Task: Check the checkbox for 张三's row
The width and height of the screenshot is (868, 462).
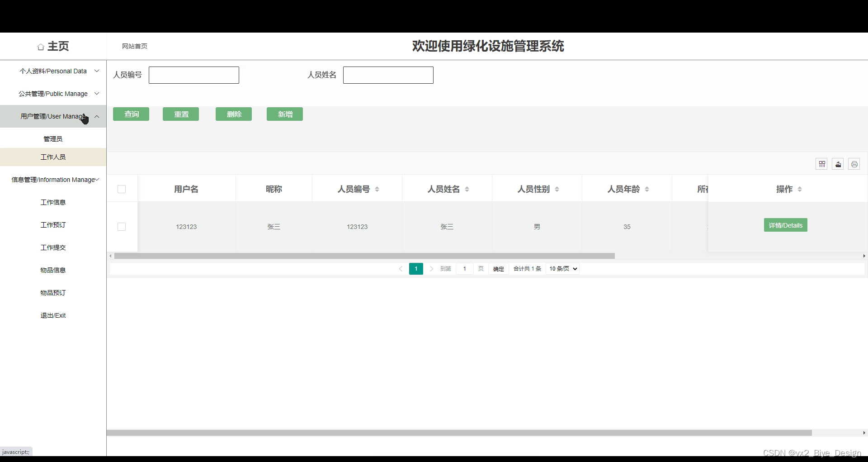Action: click(121, 227)
